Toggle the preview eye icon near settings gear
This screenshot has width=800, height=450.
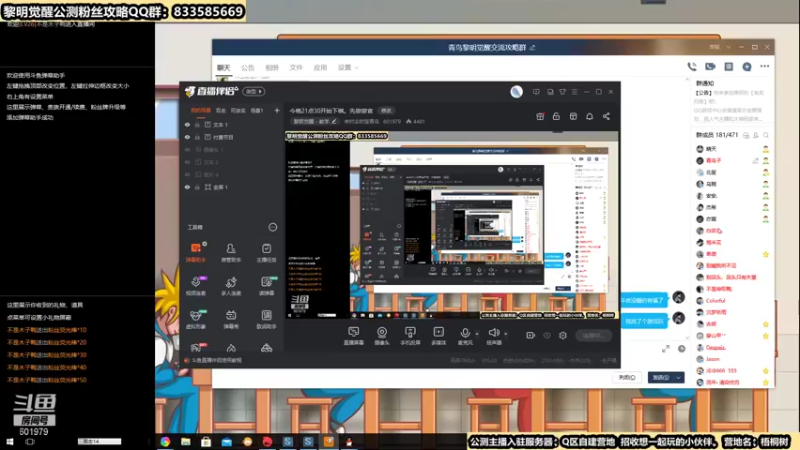click(547, 335)
